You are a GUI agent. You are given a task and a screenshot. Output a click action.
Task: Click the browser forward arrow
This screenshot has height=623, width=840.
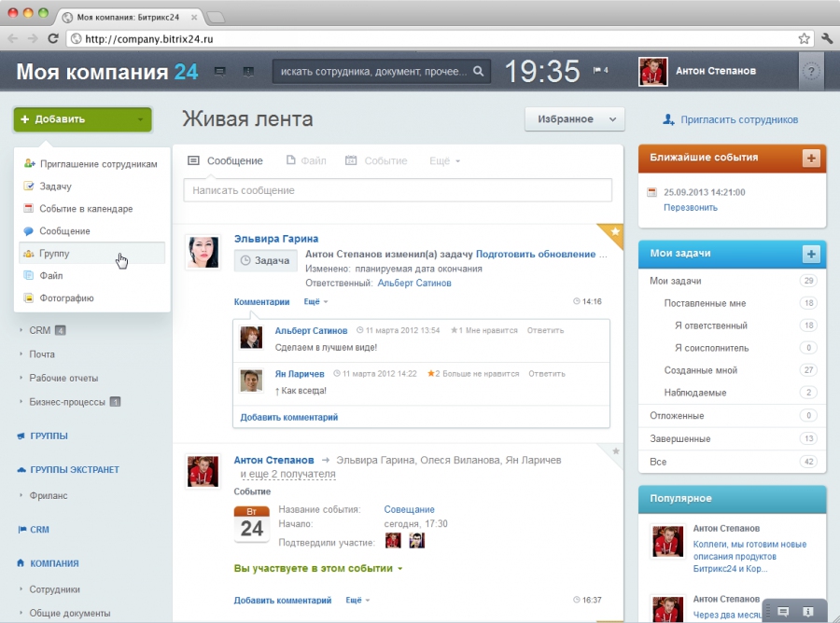pos(33,38)
